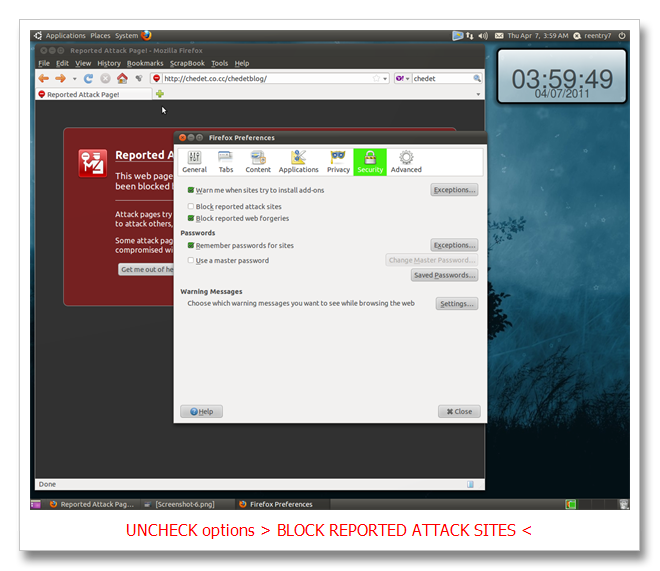Click Get me out of here button
660x571 pixels.
[x=146, y=269]
